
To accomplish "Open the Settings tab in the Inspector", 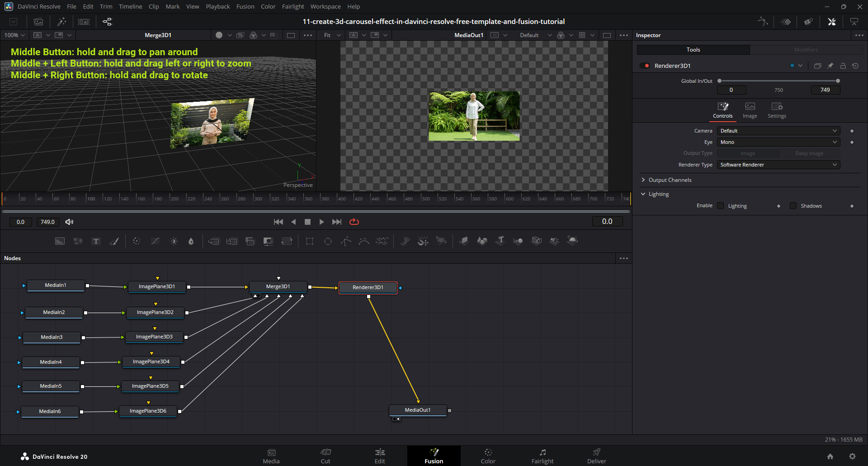I will pyautogui.click(x=777, y=110).
